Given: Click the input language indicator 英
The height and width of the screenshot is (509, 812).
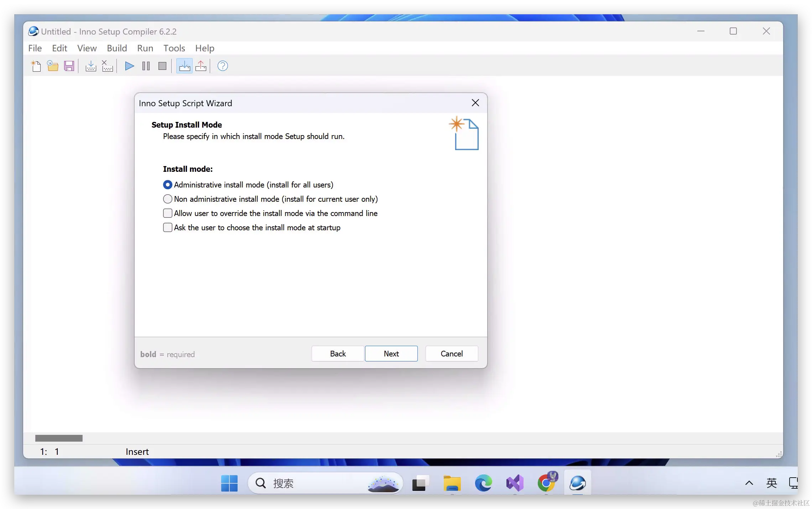Looking at the screenshot, I should [771, 483].
